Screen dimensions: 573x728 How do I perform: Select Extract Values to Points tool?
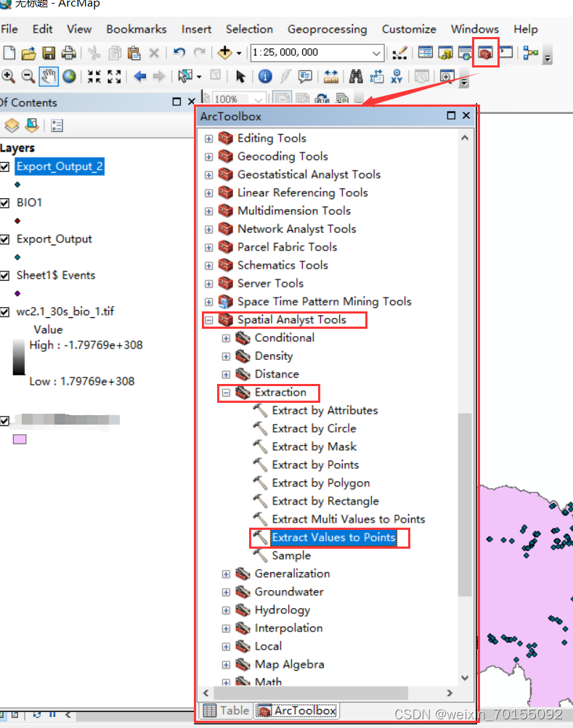coord(333,537)
